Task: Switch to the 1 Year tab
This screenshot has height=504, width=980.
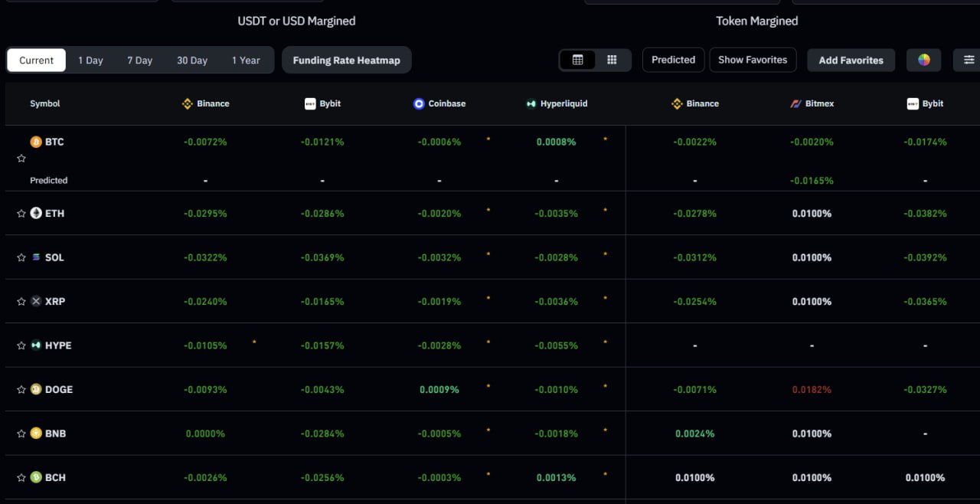Action: click(246, 61)
